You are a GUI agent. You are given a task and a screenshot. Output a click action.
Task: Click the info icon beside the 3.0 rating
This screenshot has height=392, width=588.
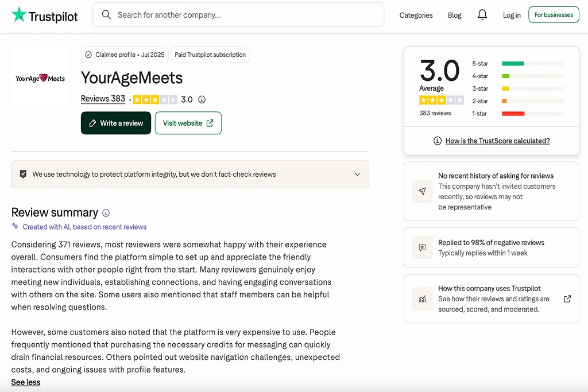202,99
